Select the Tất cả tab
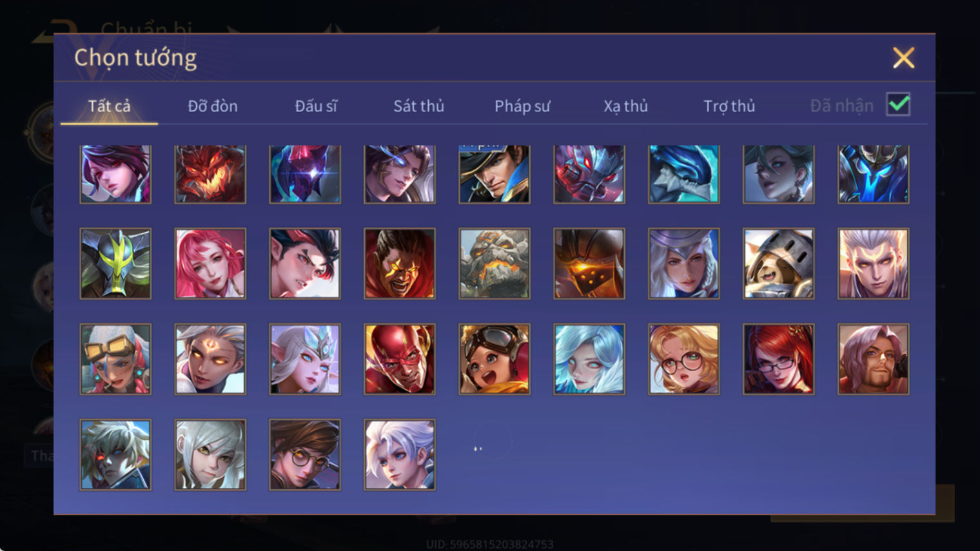This screenshot has height=551, width=980. 109,106
